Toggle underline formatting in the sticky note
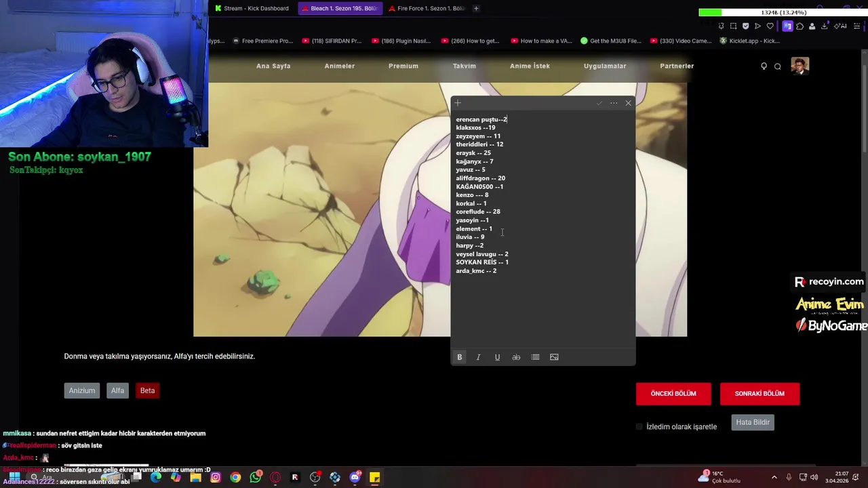This screenshot has height=488, width=868. coord(497,357)
